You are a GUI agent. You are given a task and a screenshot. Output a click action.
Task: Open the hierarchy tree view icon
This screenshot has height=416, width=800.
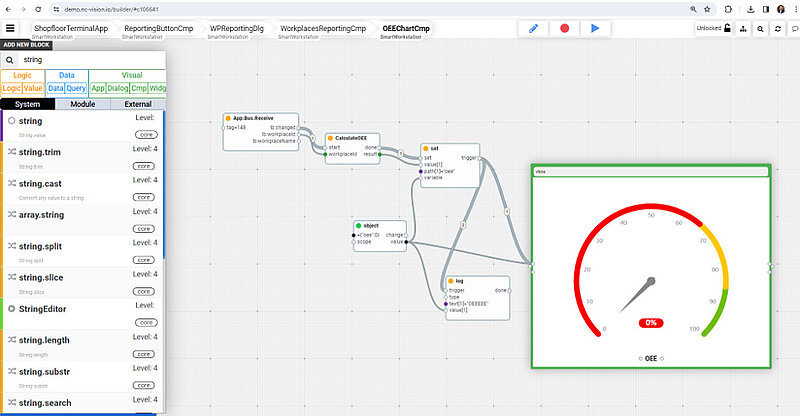(x=743, y=29)
